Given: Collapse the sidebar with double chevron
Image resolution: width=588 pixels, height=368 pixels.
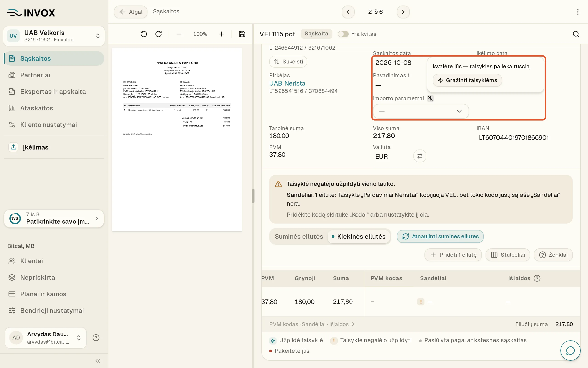Looking at the screenshot, I should tap(98, 361).
